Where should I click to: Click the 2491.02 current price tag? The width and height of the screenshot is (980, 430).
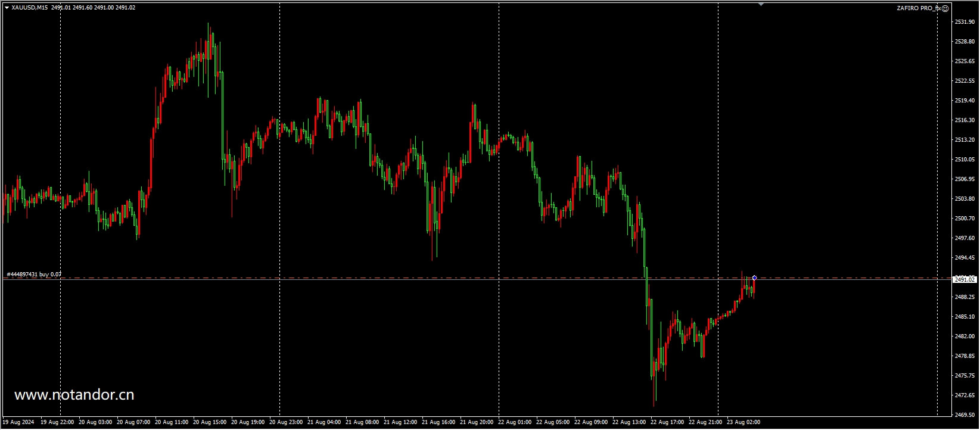pyautogui.click(x=965, y=279)
